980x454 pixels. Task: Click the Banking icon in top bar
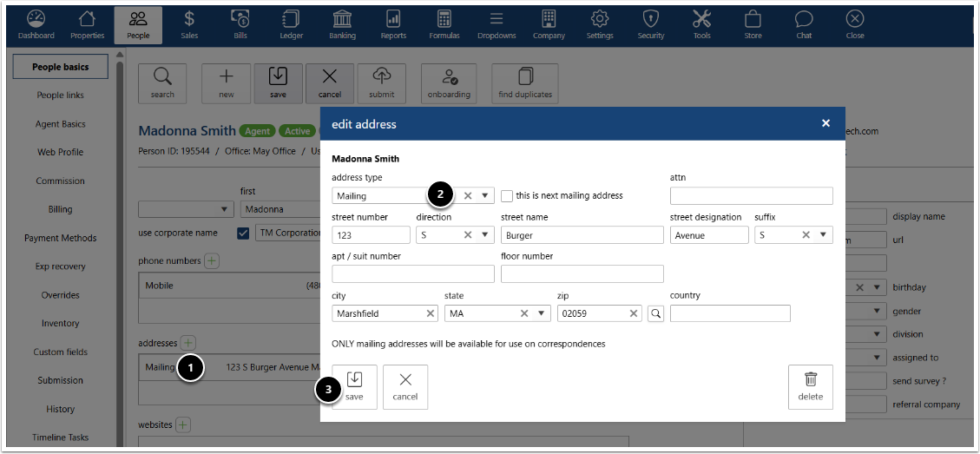click(342, 24)
